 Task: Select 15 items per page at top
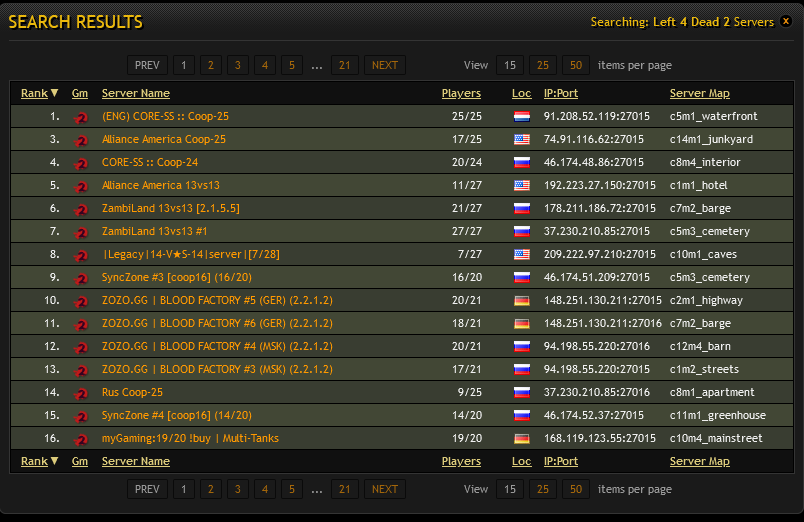pyautogui.click(x=509, y=65)
